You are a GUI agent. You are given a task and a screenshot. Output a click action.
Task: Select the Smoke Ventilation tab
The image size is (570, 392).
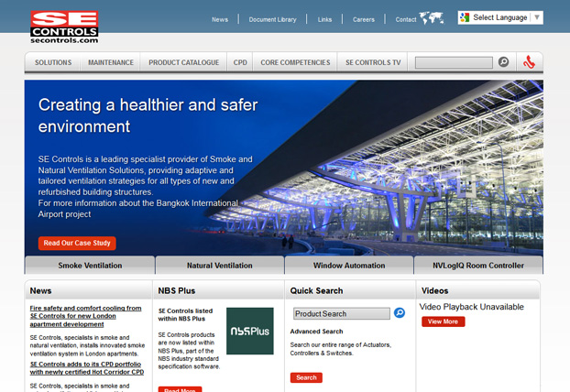point(90,266)
